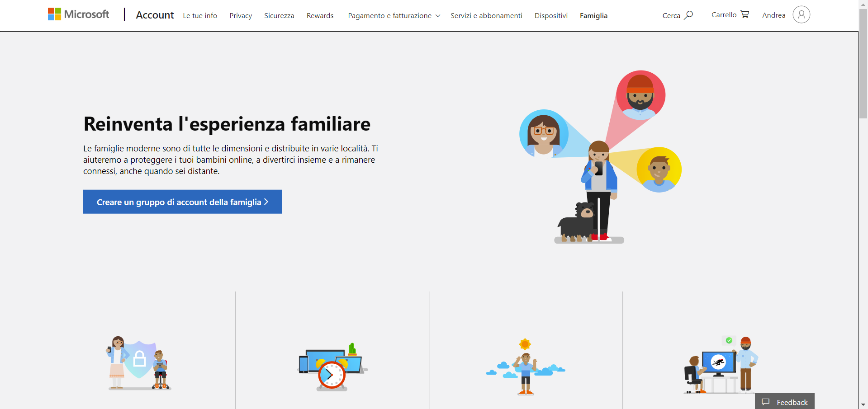Click the scrollbar down arrow
Screen dimensions: 868x409
[863, 404]
